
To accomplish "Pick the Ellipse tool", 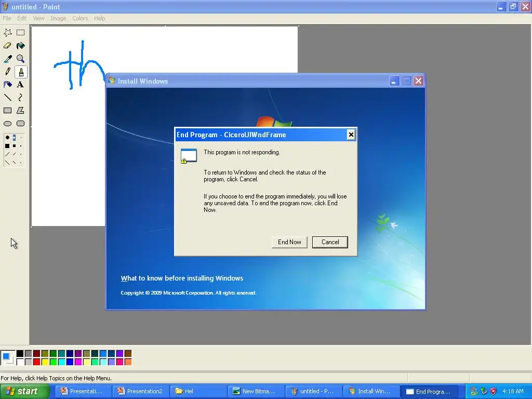I will click(x=7, y=124).
